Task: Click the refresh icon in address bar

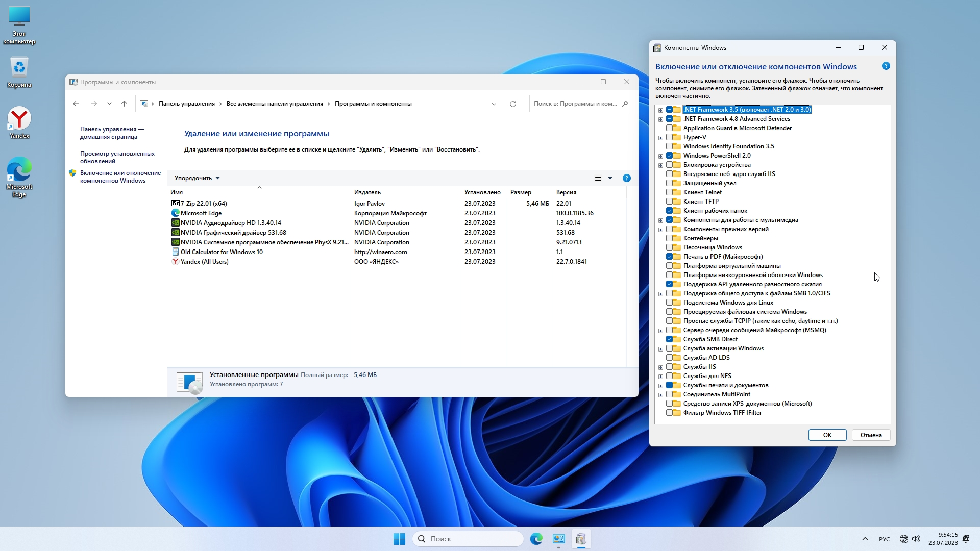Action: (x=512, y=104)
